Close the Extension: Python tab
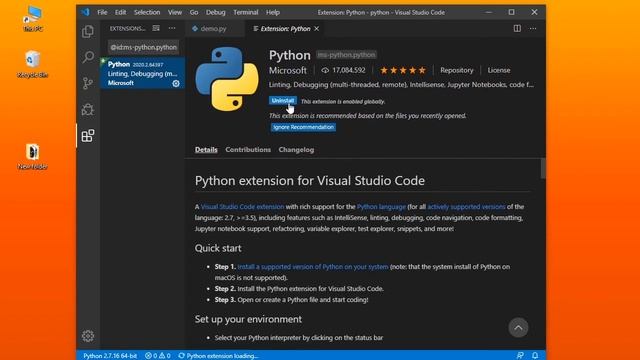Screen dimensions: 640x360 [317, 29]
